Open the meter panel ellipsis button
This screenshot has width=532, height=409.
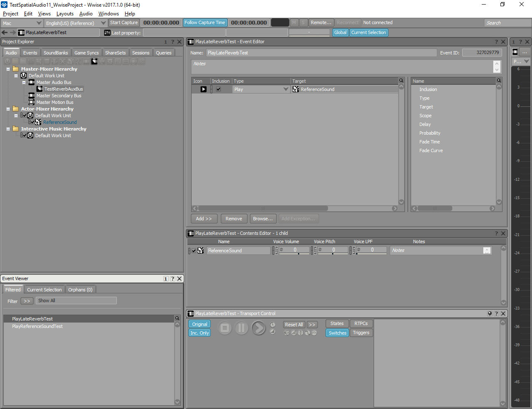[x=525, y=52]
